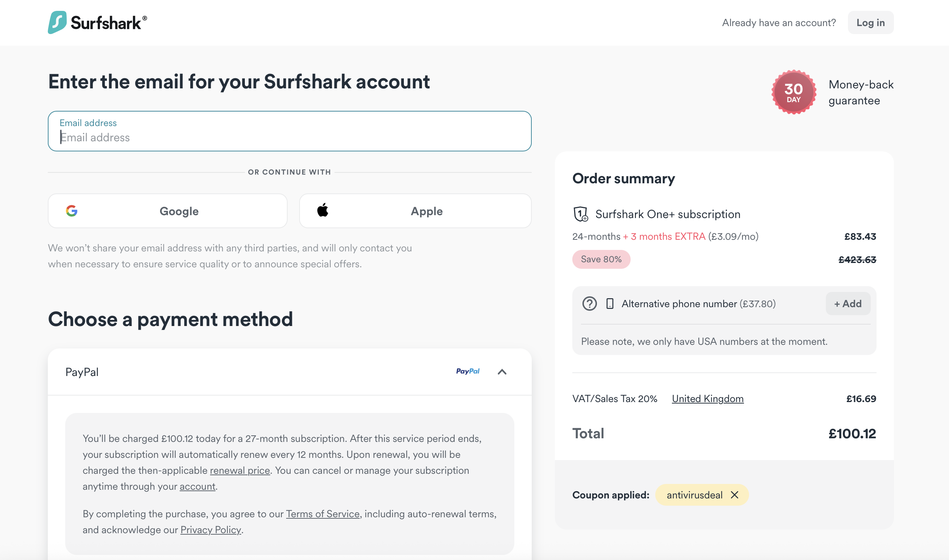Open the United Kingdom country link

707,399
